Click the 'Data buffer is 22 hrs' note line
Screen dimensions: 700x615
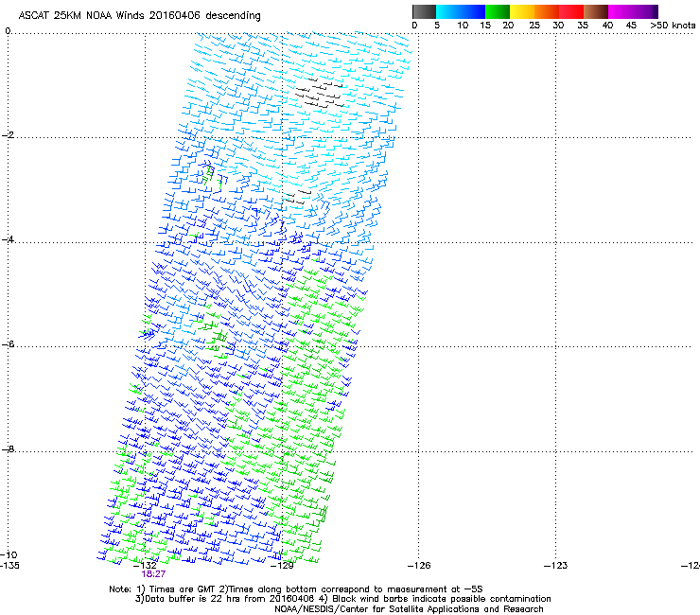(x=342, y=599)
